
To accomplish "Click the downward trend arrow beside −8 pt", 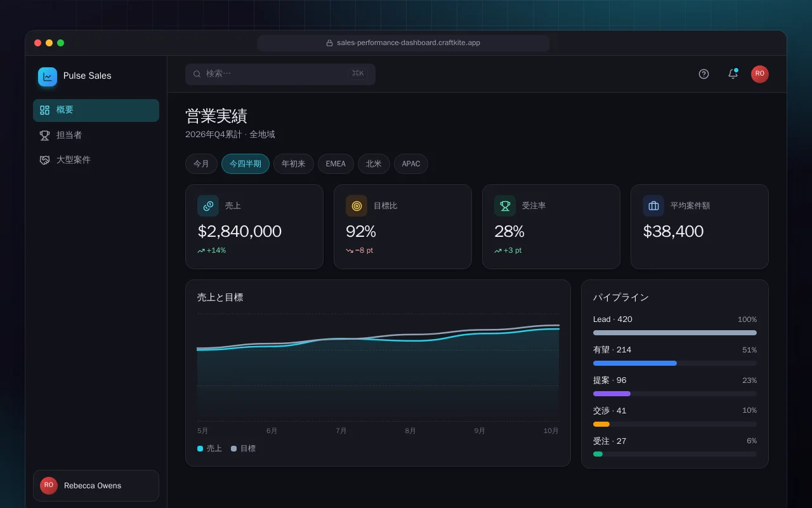I will tap(350, 250).
